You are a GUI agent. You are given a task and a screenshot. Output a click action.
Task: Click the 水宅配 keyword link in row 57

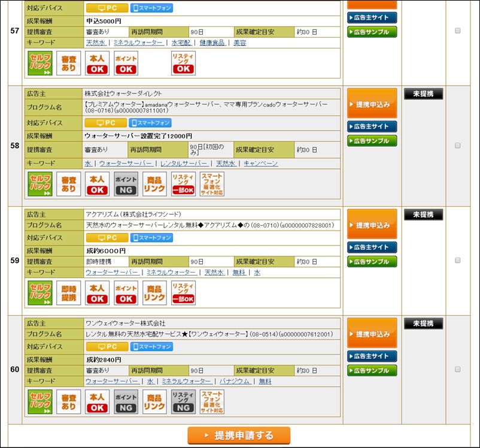coord(181,43)
